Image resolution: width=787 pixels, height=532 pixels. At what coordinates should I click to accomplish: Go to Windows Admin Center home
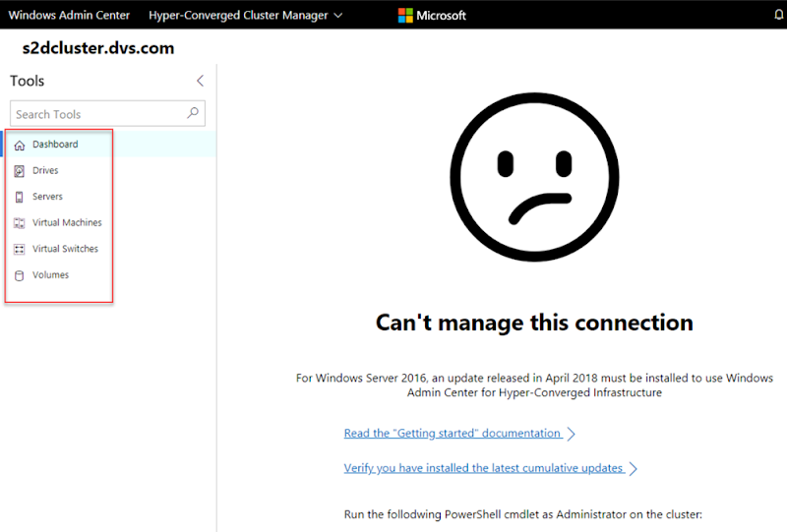69,15
